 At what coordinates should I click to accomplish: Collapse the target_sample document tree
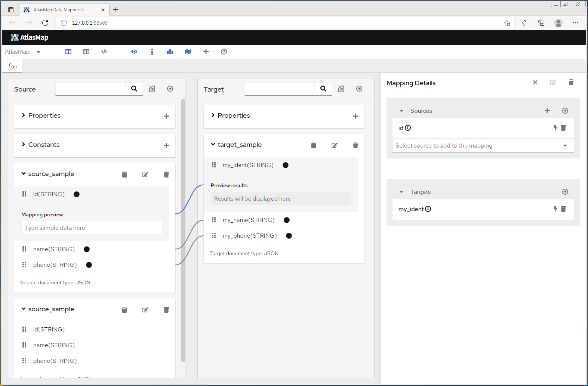[213, 145]
